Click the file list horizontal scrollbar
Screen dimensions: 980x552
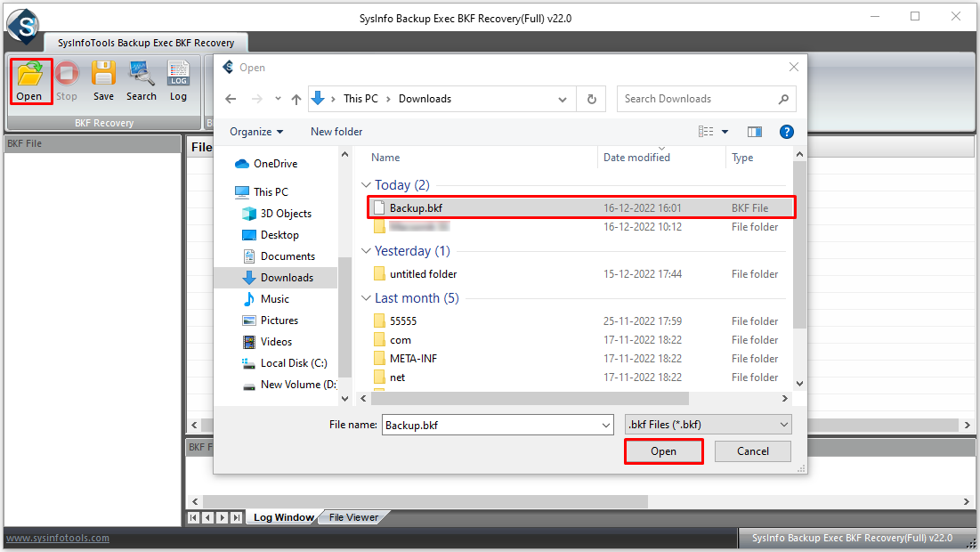pyautogui.click(x=530, y=398)
